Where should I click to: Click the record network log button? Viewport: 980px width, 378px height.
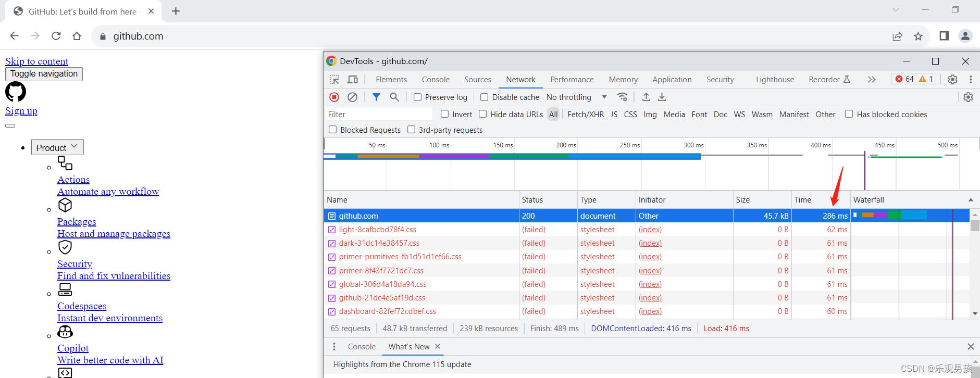[x=334, y=97]
